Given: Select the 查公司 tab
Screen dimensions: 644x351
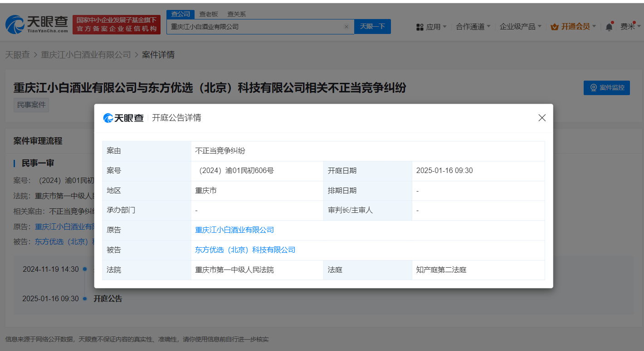Looking at the screenshot, I should point(181,14).
